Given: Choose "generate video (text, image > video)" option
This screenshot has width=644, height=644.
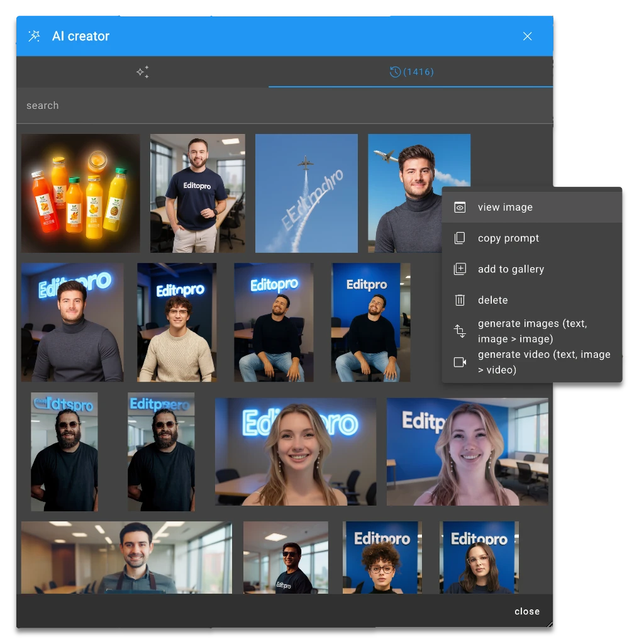Looking at the screenshot, I should click(x=544, y=362).
